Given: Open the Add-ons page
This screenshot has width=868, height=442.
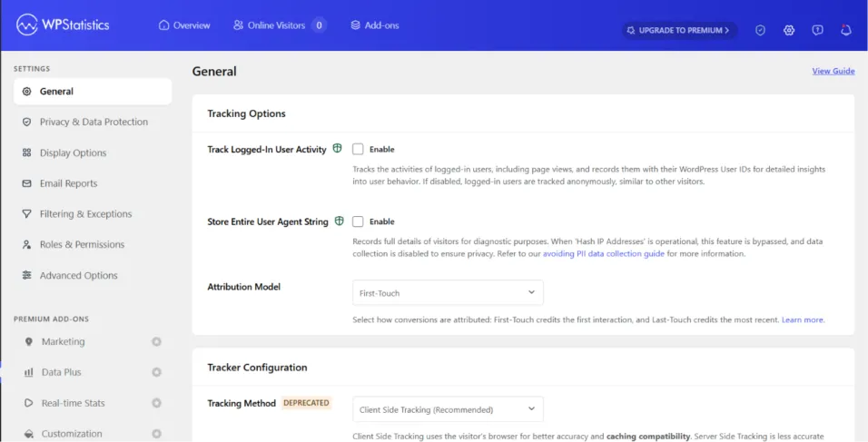Looking at the screenshot, I should 375,25.
